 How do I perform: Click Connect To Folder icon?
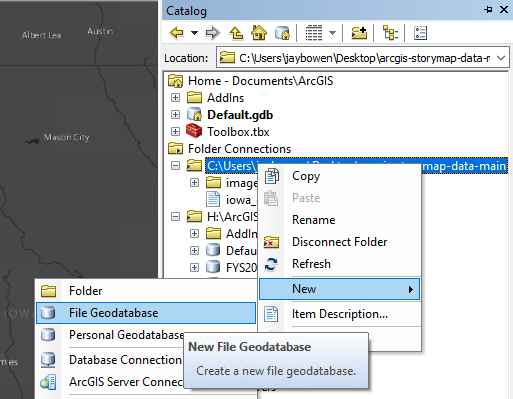pos(359,33)
